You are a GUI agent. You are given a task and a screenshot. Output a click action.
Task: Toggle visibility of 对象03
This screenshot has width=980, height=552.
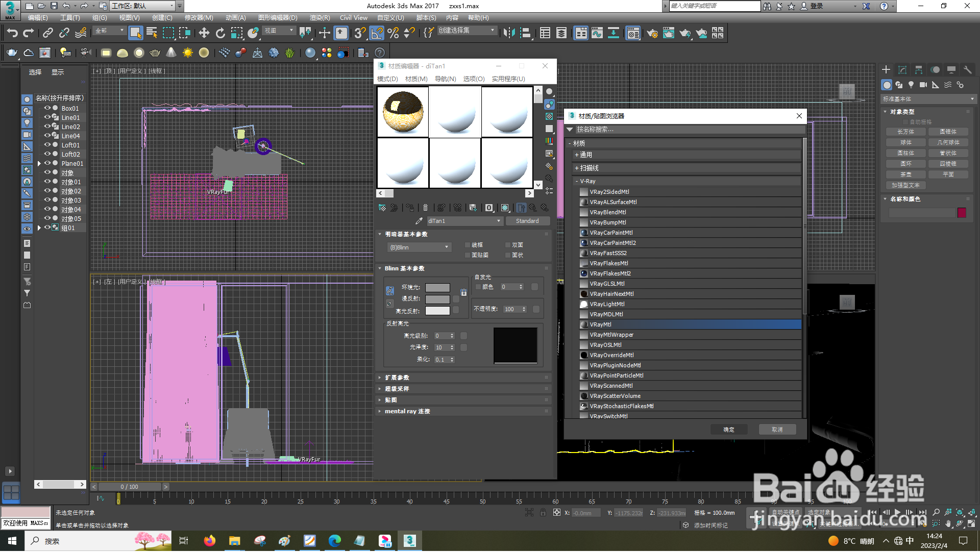[x=47, y=200]
